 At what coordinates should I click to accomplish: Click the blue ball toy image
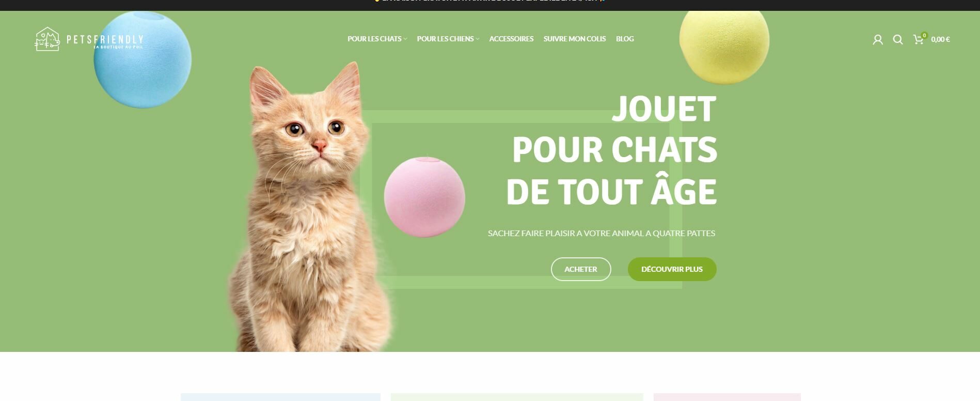pos(143,59)
